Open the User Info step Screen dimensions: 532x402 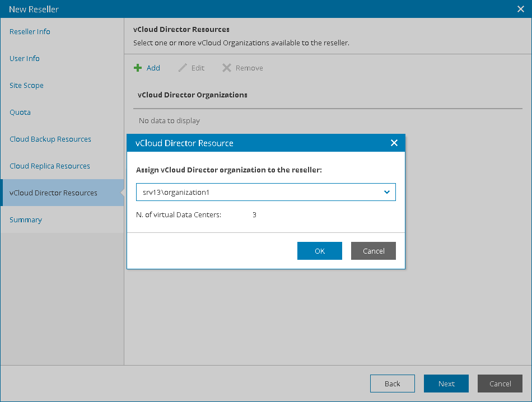click(25, 59)
